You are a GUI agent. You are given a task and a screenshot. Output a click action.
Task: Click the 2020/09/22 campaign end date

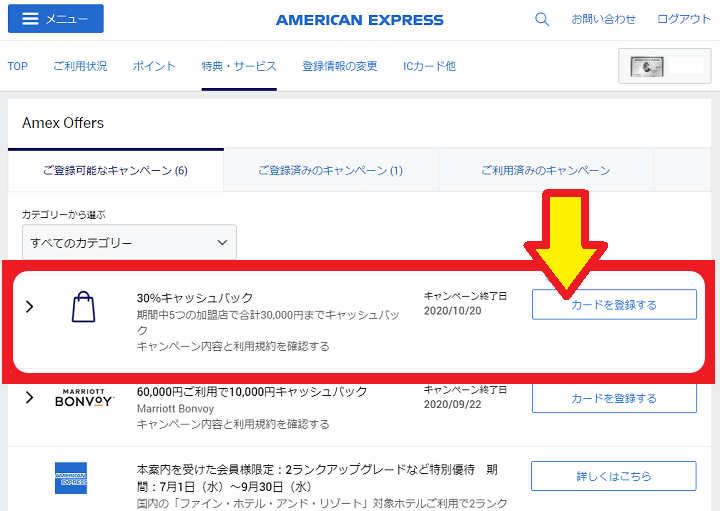point(452,404)
